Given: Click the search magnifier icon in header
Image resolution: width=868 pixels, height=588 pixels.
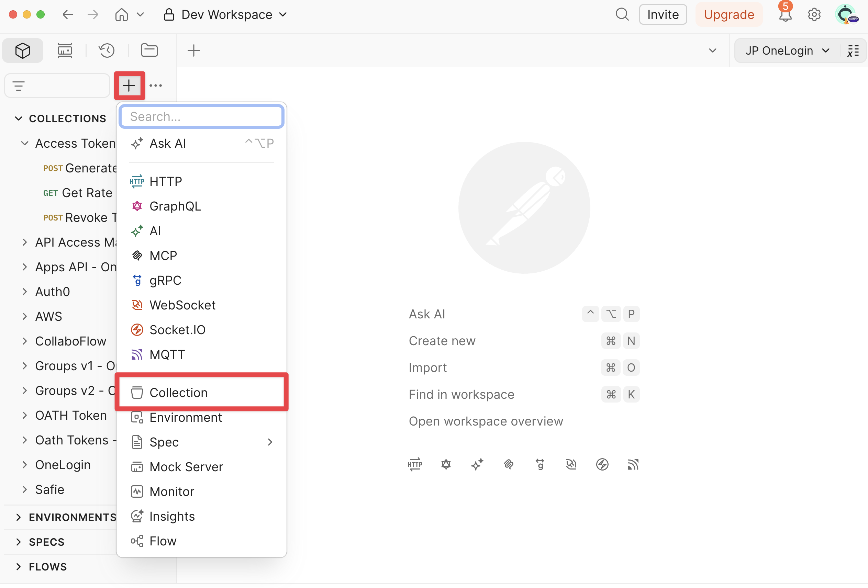Looking at the screenshot, I should click(622, 14).
